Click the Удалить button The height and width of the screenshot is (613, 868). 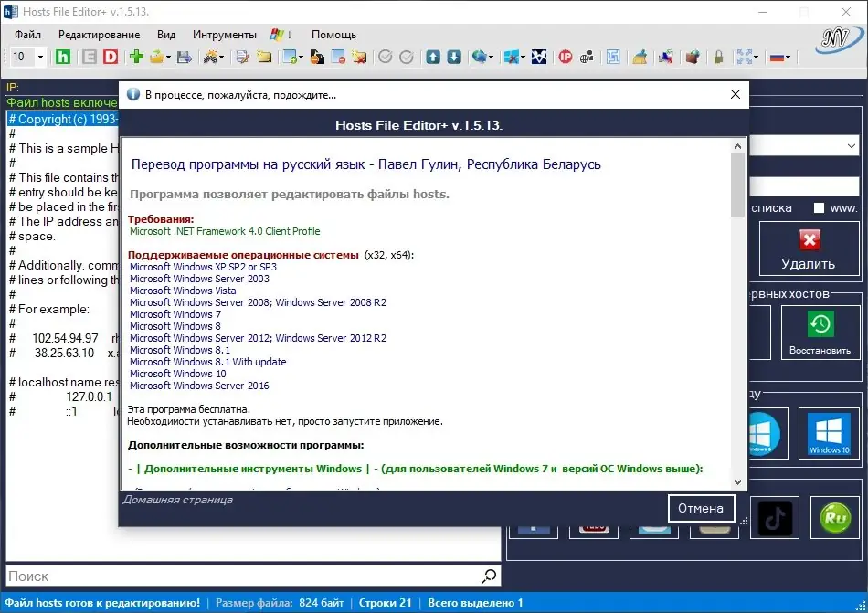[x=809, y=248]
